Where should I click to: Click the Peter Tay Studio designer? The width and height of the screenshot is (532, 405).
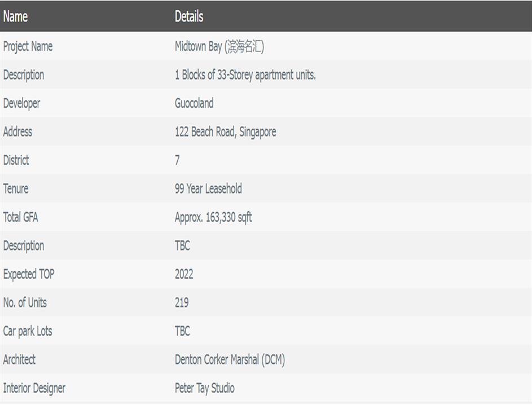click(204, 388)
